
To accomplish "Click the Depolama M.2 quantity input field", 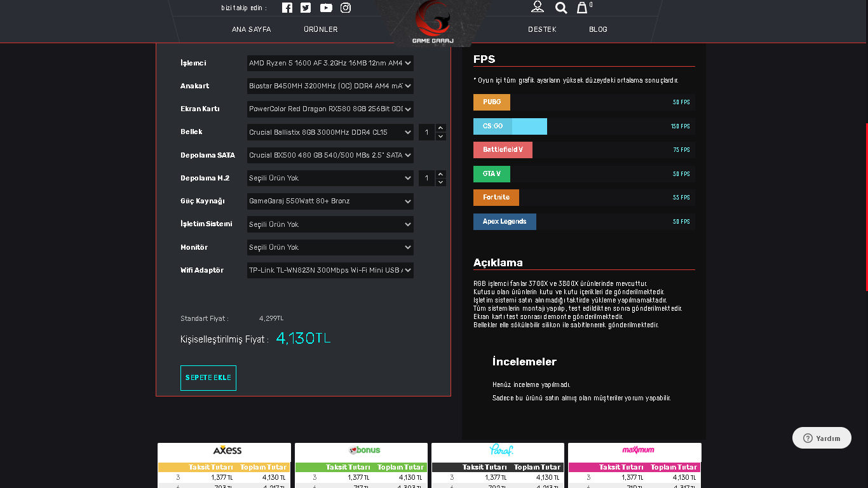I will [427, 178].
